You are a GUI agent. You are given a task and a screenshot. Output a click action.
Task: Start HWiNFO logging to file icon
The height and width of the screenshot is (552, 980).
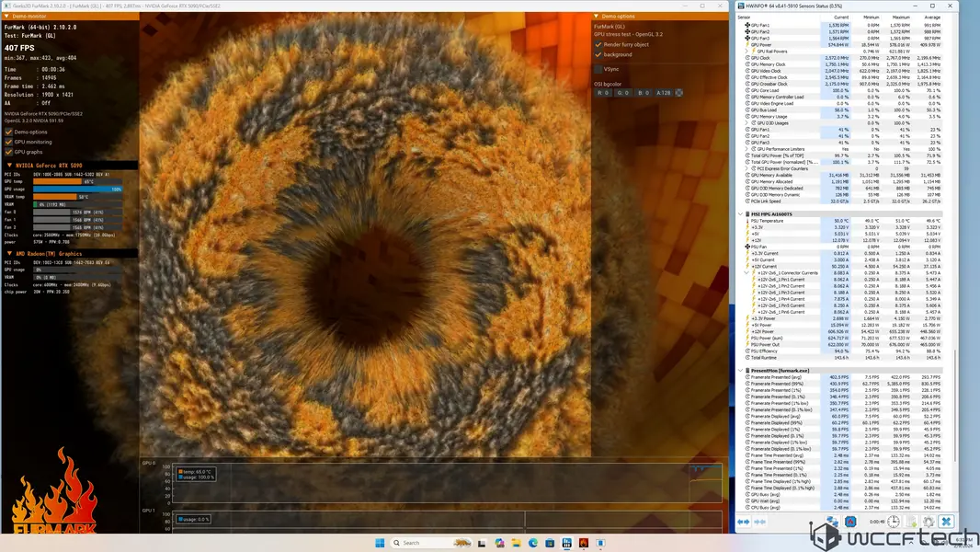[x=911, y=522]
